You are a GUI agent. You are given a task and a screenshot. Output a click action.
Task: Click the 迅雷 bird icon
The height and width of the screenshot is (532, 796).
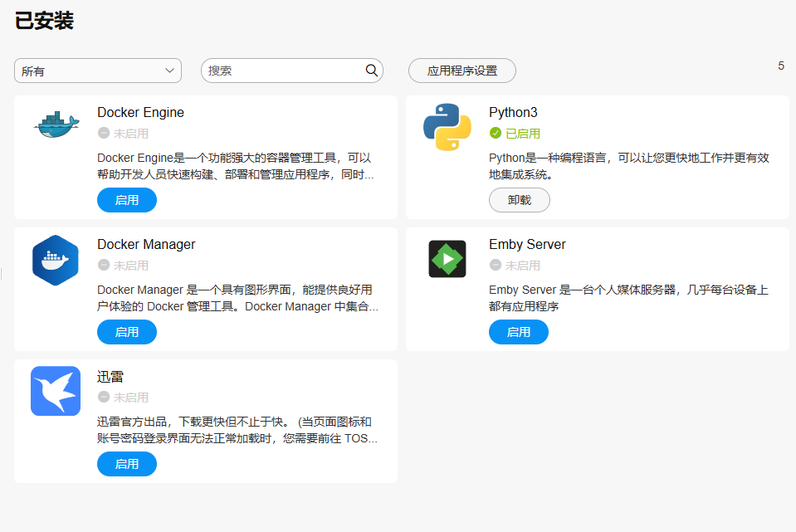56,391
